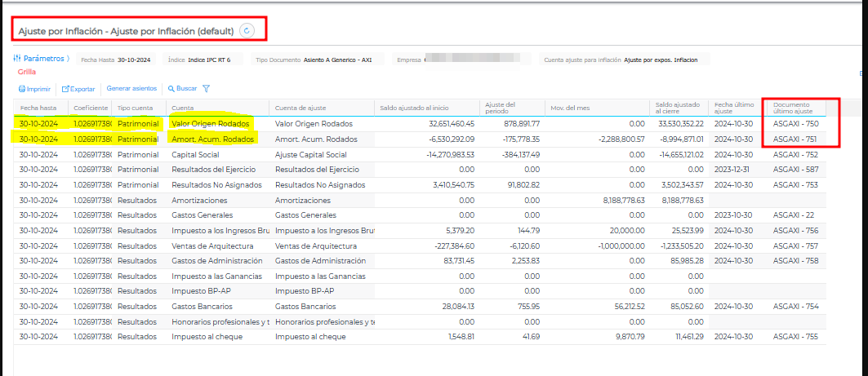The width and height of the screenshot is (868, 376).
Task: Click the Parámetros sliders icon
Action: click(17, 59)
